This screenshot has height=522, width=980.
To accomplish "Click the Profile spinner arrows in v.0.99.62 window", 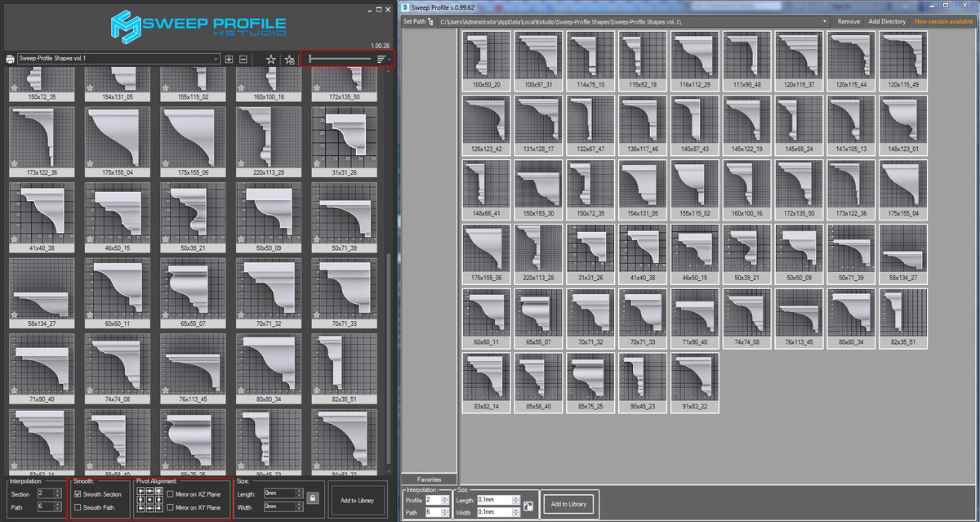I will (446, 500).
